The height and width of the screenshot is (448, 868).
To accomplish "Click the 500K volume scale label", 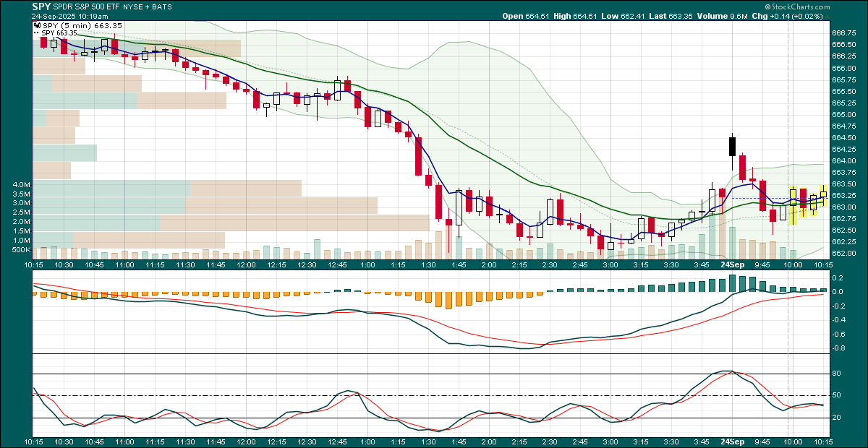I will [22, 250].
